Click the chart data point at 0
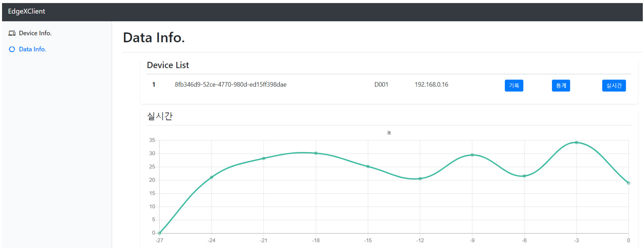 [628, 183]
